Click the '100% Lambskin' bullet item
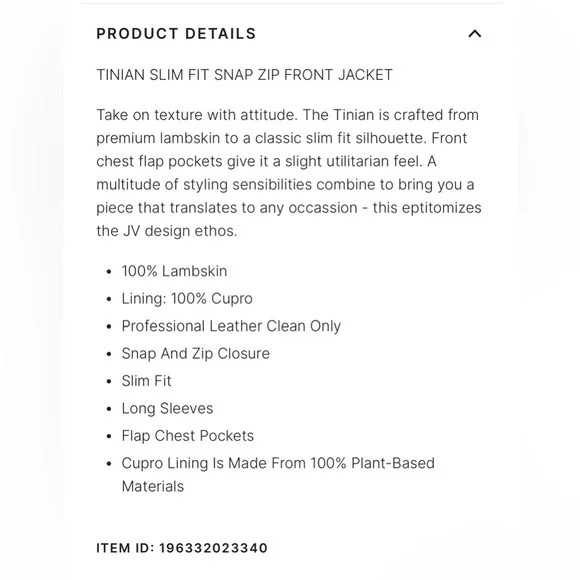580x580 pixels. coord(174,271)
